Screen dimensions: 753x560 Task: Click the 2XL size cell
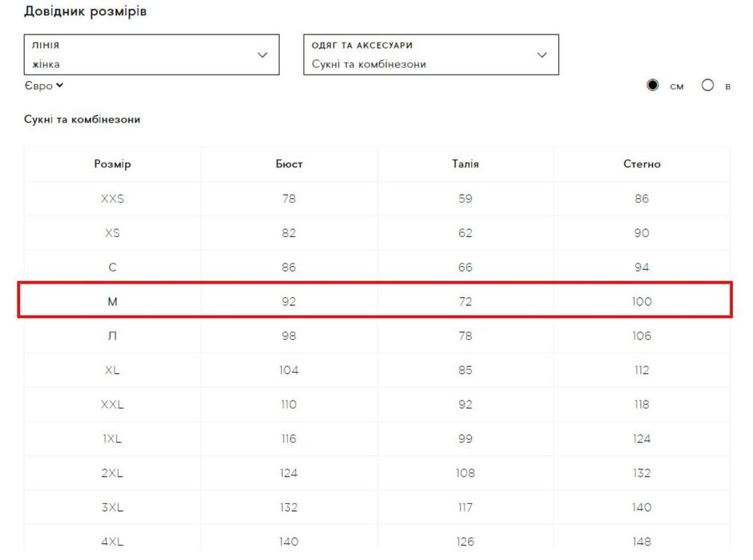click(112, 473)
